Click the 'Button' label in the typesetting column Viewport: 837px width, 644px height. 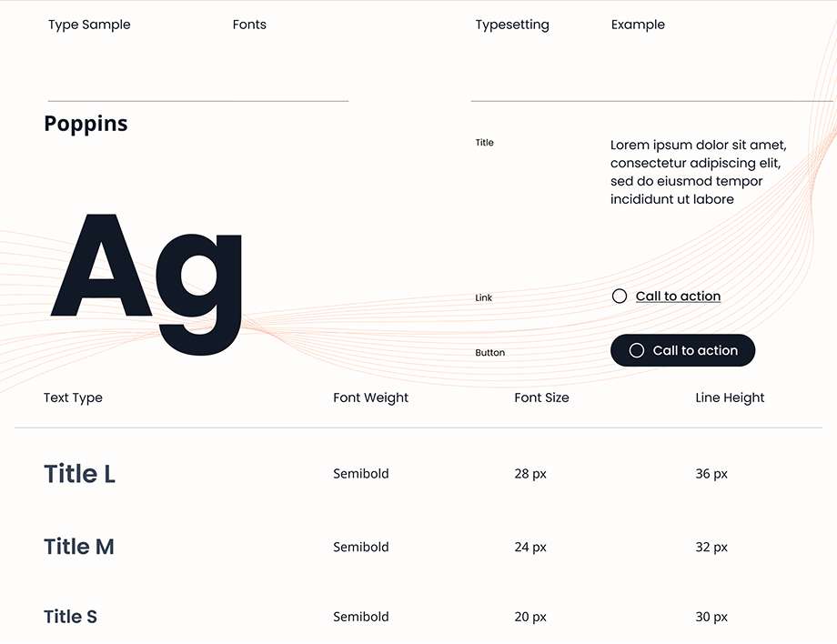pyautogui.click(x=490, y=352)
